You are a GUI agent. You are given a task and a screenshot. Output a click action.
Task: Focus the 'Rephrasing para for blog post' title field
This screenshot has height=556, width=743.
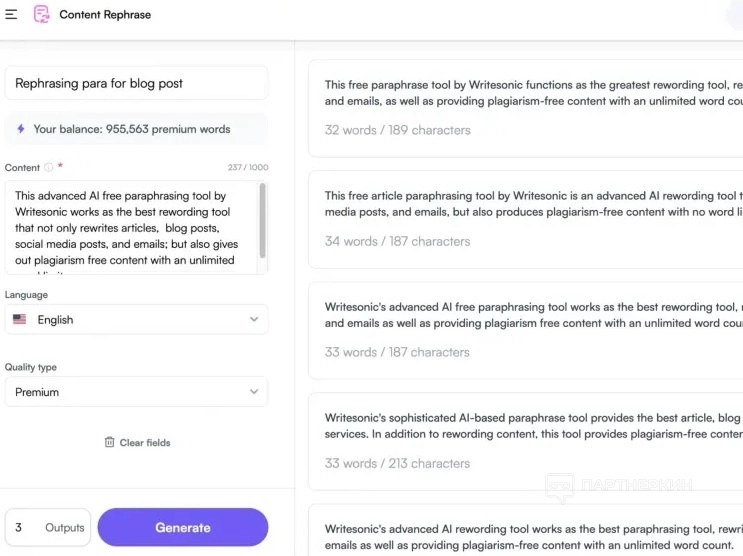136,83
